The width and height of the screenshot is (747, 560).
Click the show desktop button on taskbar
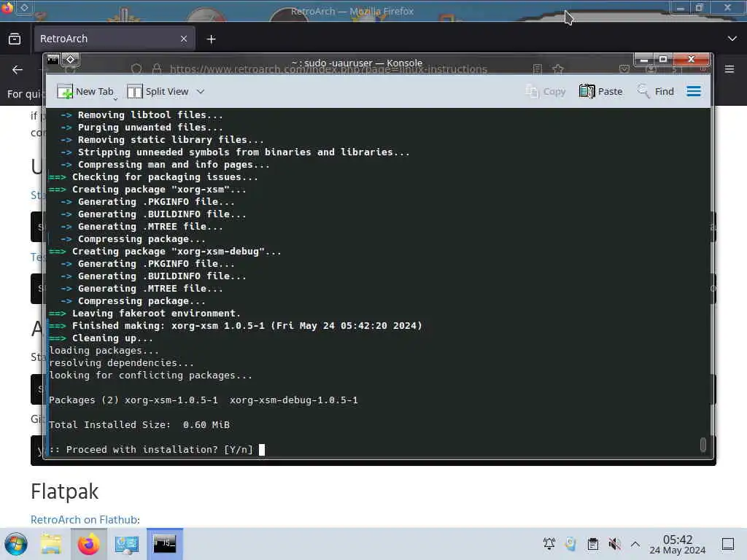pos(728,543)
